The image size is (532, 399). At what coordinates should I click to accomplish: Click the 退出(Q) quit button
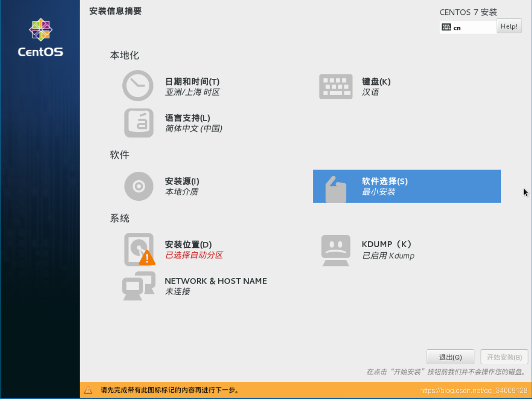coord(450,357)
